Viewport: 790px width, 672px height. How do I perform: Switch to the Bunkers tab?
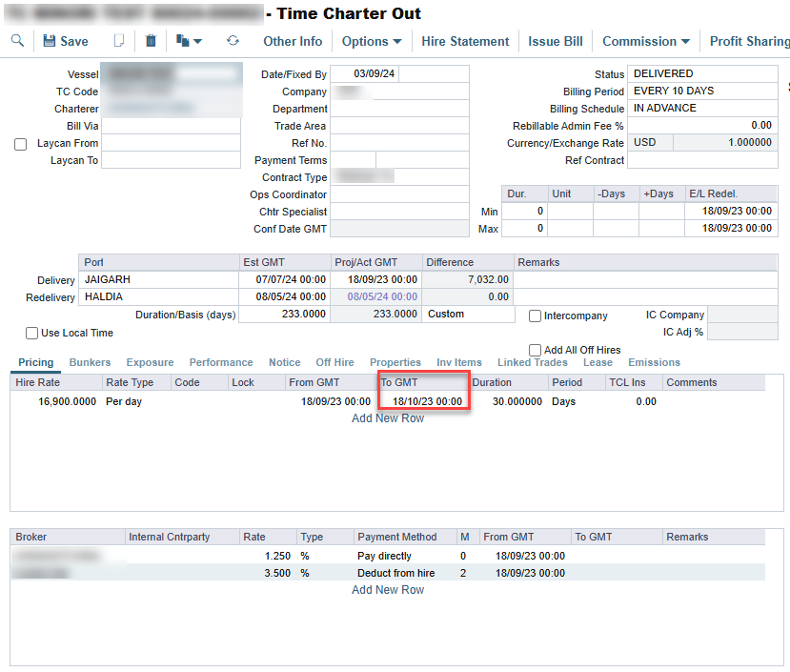point(90,362)
